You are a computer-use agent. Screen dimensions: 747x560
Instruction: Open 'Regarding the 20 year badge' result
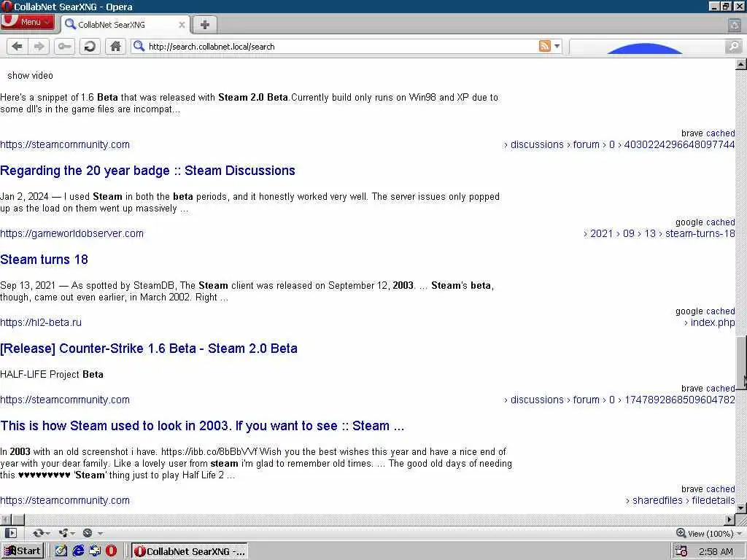pos(147,171)
